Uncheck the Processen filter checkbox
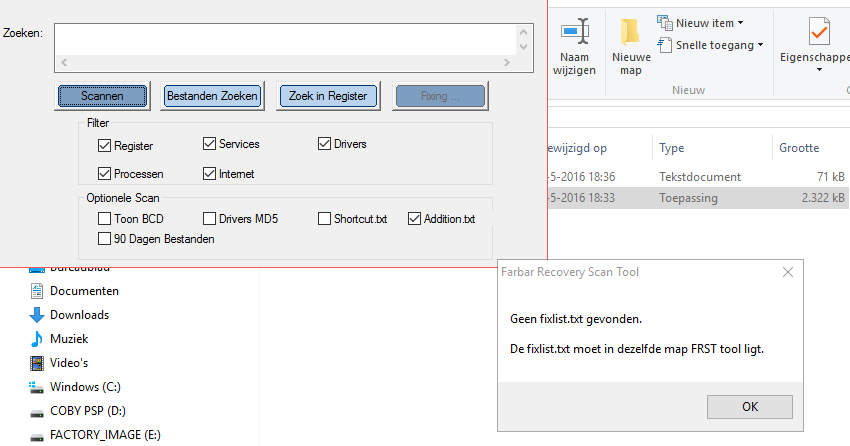This screenshot has width=850, height=446. click(104, 173)
